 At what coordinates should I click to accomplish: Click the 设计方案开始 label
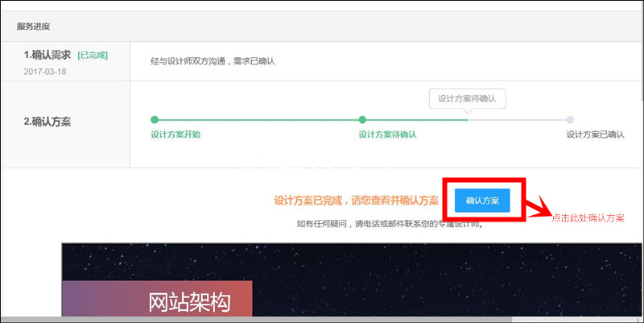175,135
